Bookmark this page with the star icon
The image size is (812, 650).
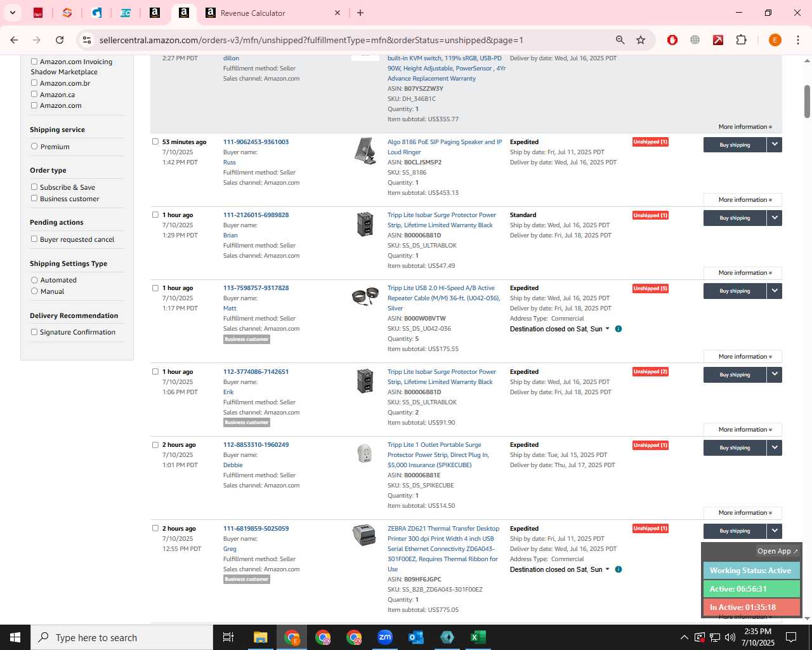click(x=641, y=40)
